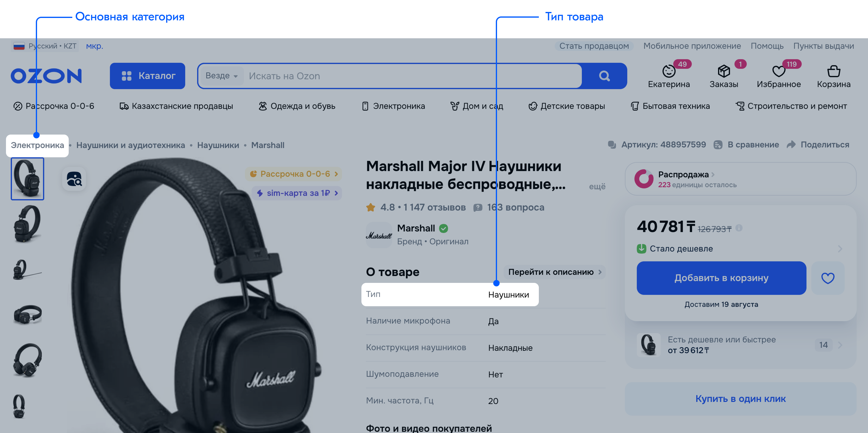Open Пункты выдачи link

click(x=823, y=46)
